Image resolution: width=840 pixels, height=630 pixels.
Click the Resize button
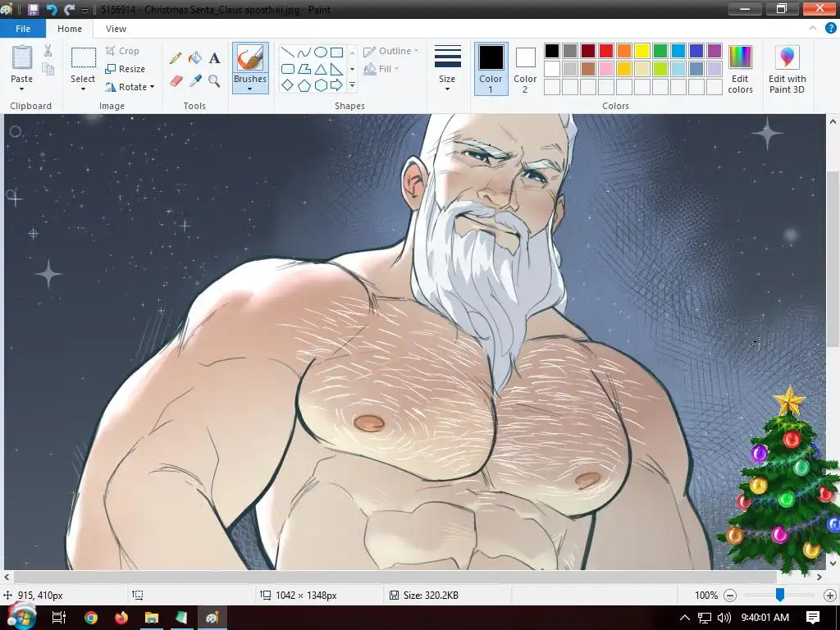coord(126,69)
